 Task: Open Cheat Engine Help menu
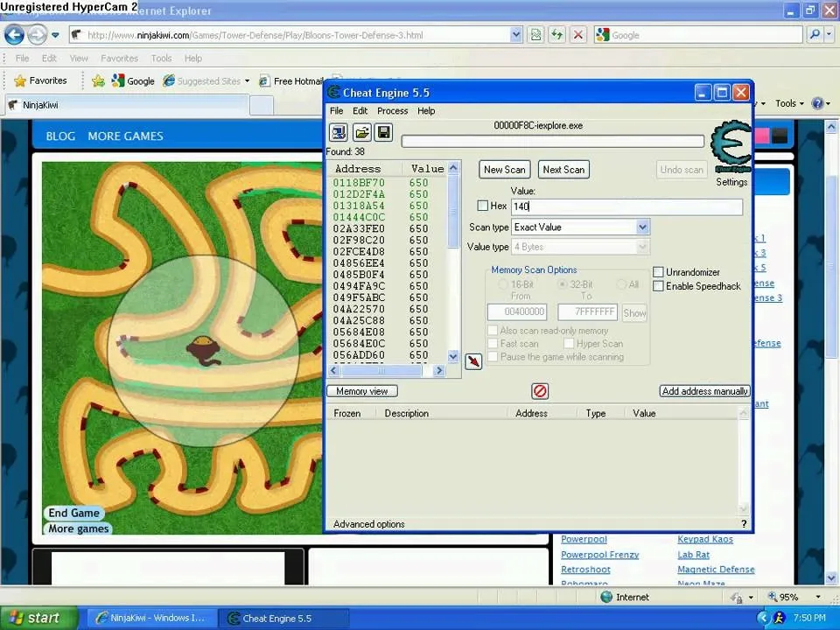tap(426, 111)
